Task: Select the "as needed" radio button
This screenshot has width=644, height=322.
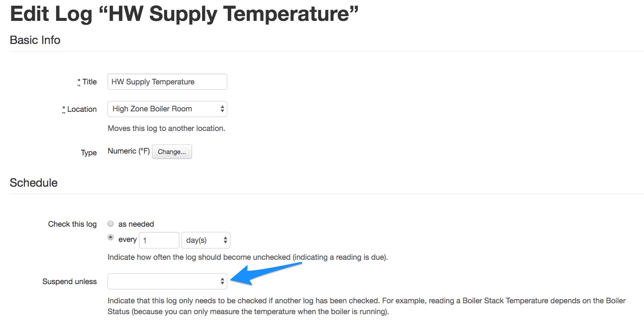Action: click(111, 224)
